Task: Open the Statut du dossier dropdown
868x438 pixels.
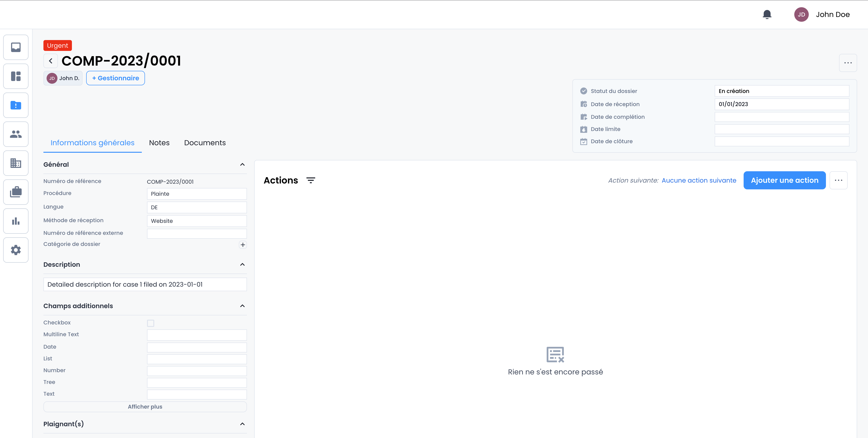Action: (x=781, y=91)
